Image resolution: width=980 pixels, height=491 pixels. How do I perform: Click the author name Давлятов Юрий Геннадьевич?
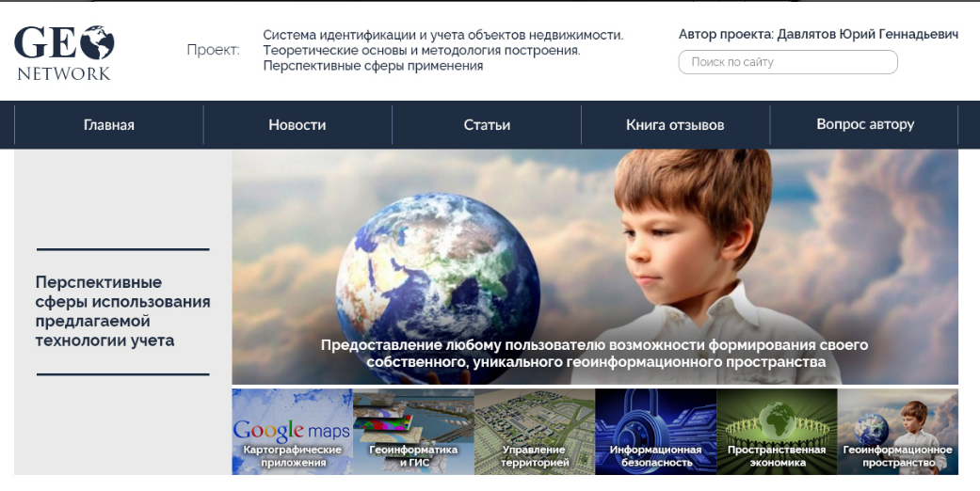[867, 35]
